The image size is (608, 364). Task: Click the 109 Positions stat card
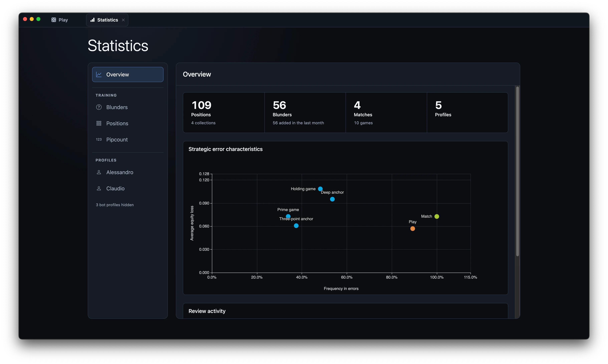coord(224,113)
